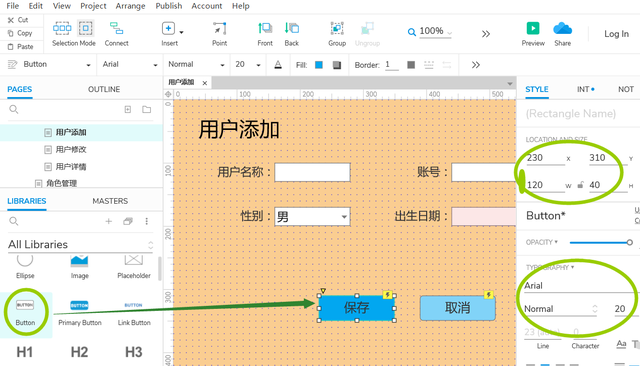Adjust the opacity slider handle
Viewport: 640px width, 366px height.
point(629,242)
